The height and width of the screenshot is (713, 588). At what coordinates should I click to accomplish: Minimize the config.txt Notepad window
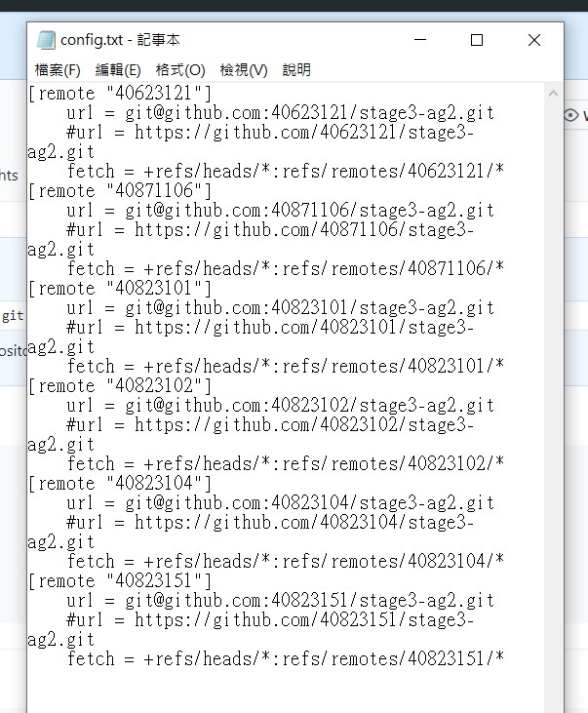(420, 40)
